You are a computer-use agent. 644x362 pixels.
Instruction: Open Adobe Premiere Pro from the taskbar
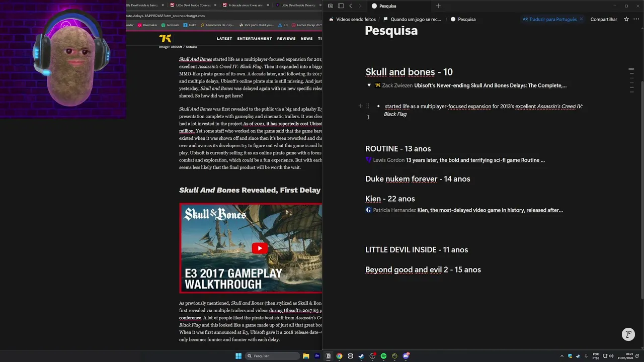[317, 356]
